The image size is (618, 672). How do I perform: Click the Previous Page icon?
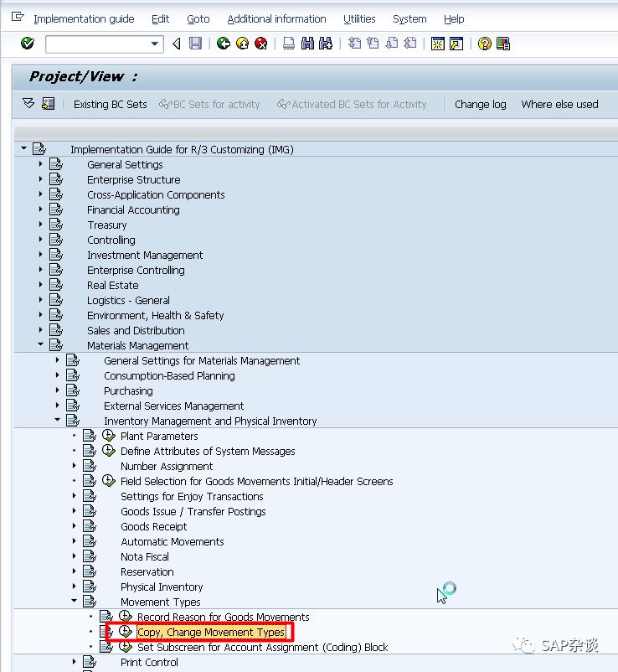point(373,44)
